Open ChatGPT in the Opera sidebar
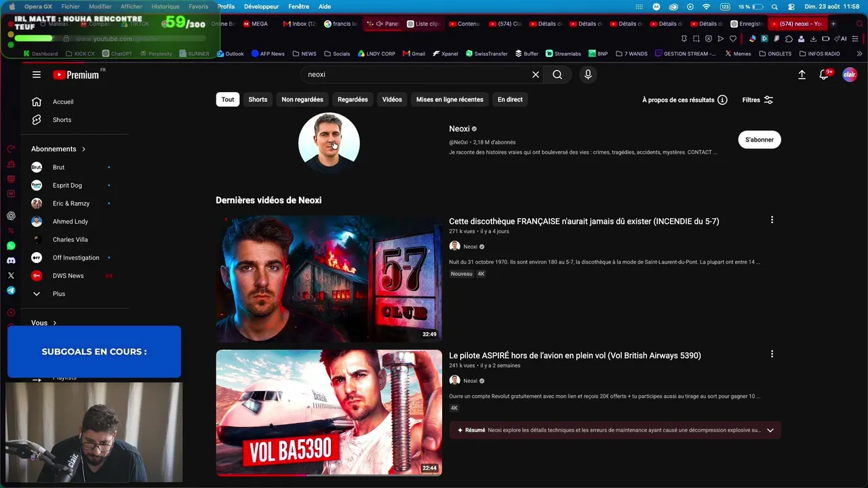868x488 pixels. coord(11,216)
